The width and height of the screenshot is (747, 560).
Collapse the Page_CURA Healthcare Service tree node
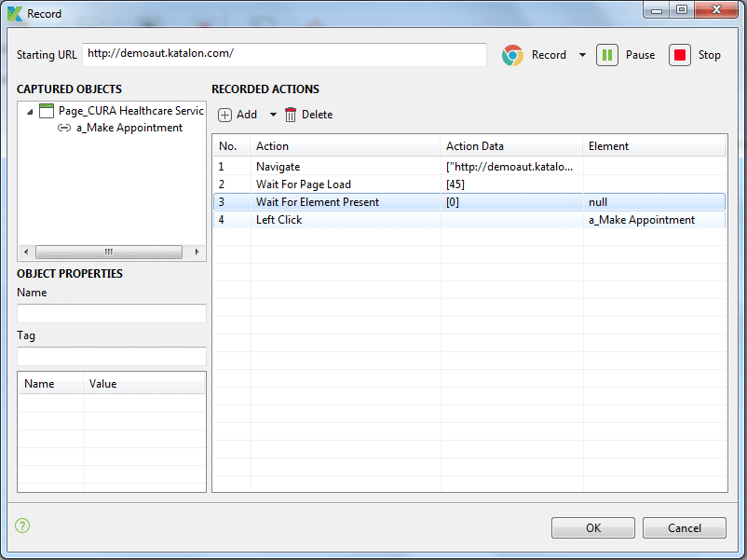click(x=30, y=112)
